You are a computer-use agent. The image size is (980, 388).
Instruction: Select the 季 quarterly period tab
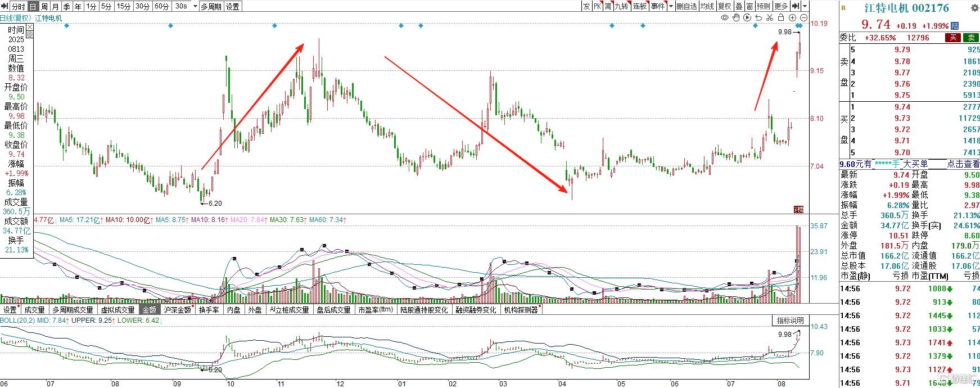pos(66,6)
